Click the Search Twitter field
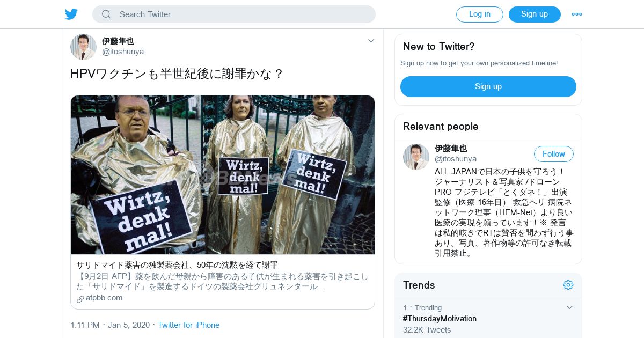Screen dimensions: 644x338 (x=234, y=14)
